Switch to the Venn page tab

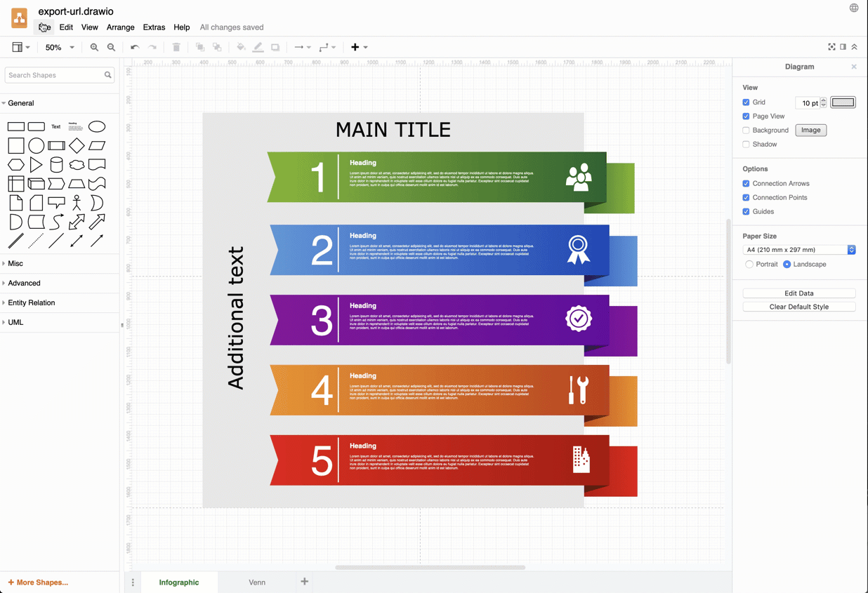[x=257, y=582]
